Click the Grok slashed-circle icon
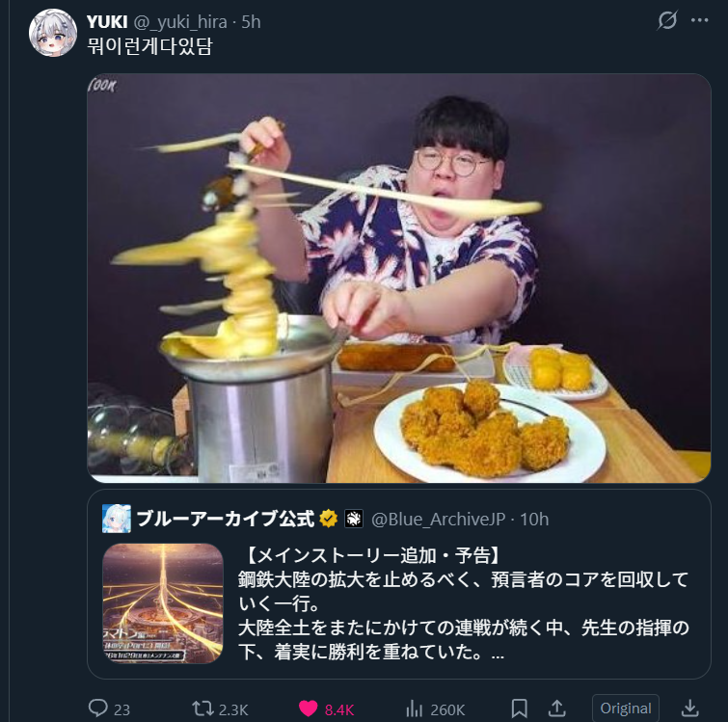 (667, 20)
